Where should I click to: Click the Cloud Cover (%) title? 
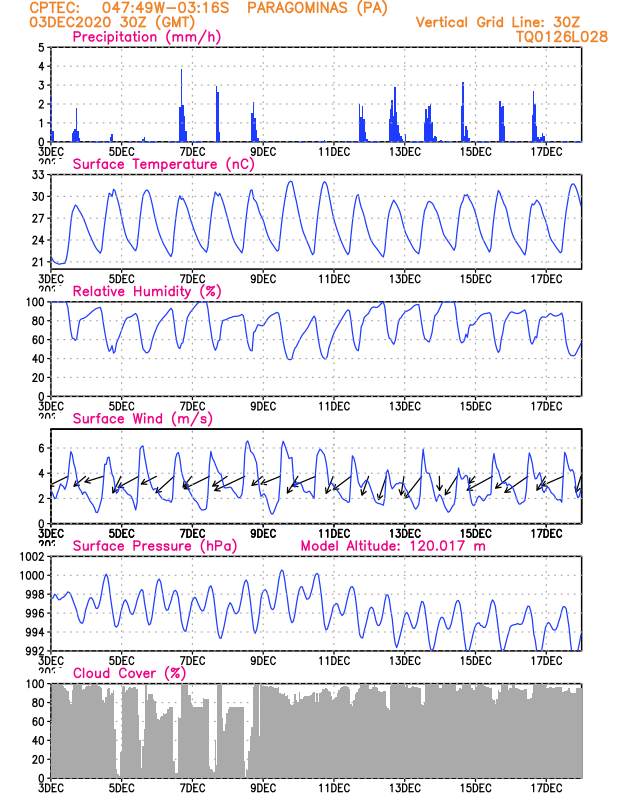129,673
